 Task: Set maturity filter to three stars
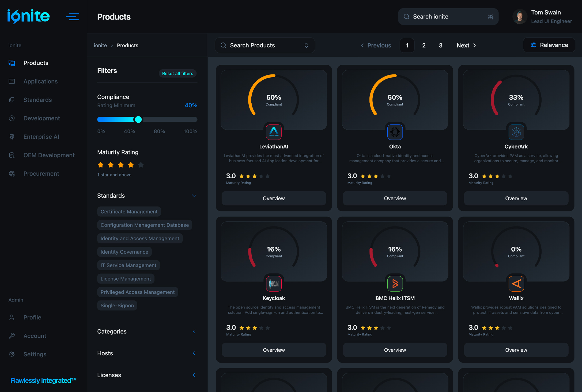[x=121, y=165]
